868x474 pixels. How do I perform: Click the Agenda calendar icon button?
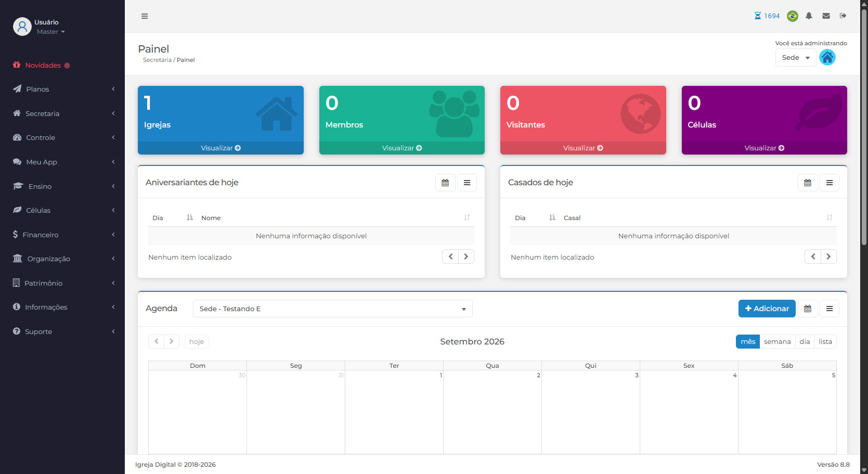pos(808,309)
